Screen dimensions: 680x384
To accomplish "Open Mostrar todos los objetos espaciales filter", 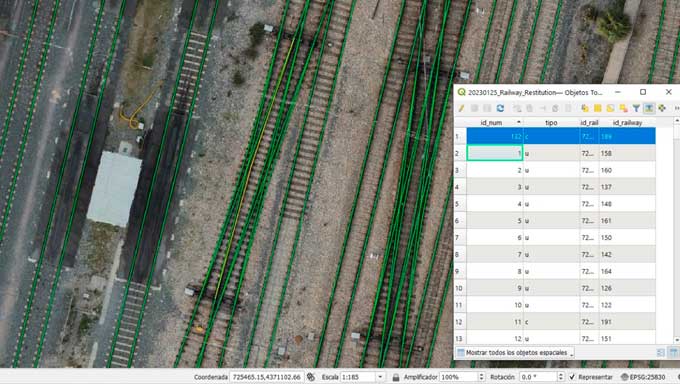I will click(515, 352).
